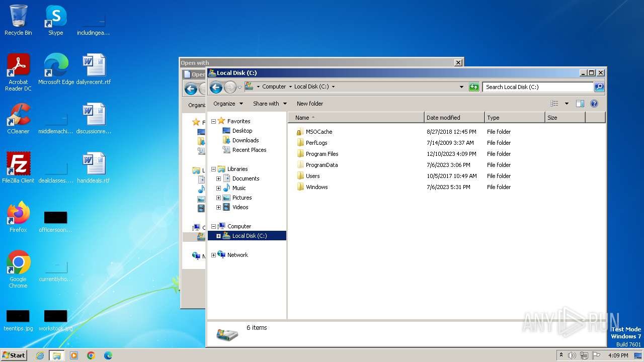
Task: Click the network tray icon
Action: click(584, 355)
